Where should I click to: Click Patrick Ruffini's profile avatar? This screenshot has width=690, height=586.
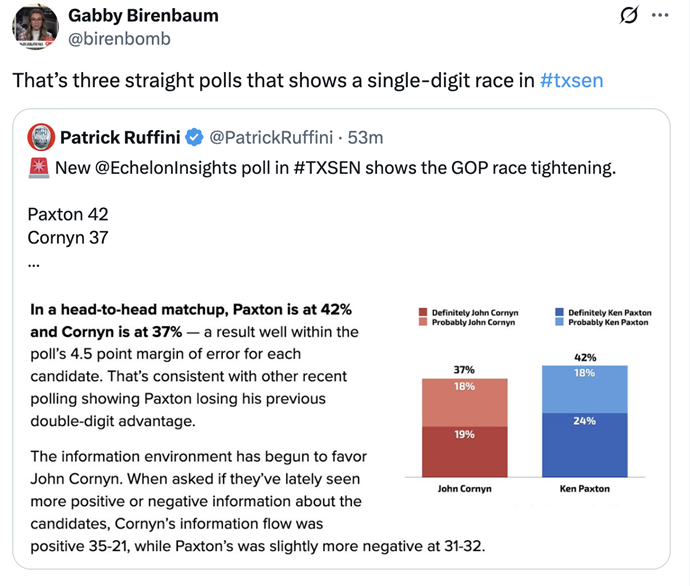(x=40, y=136)
